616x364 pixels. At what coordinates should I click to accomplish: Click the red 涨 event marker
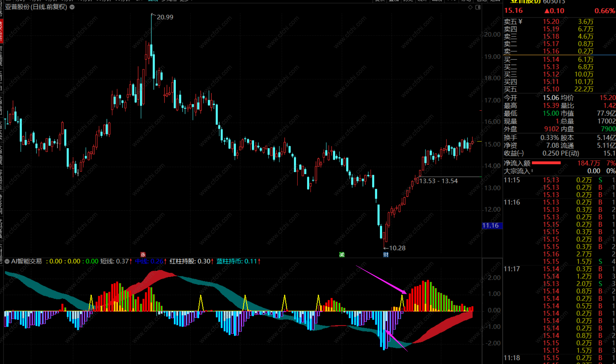[x=143, y=255]
